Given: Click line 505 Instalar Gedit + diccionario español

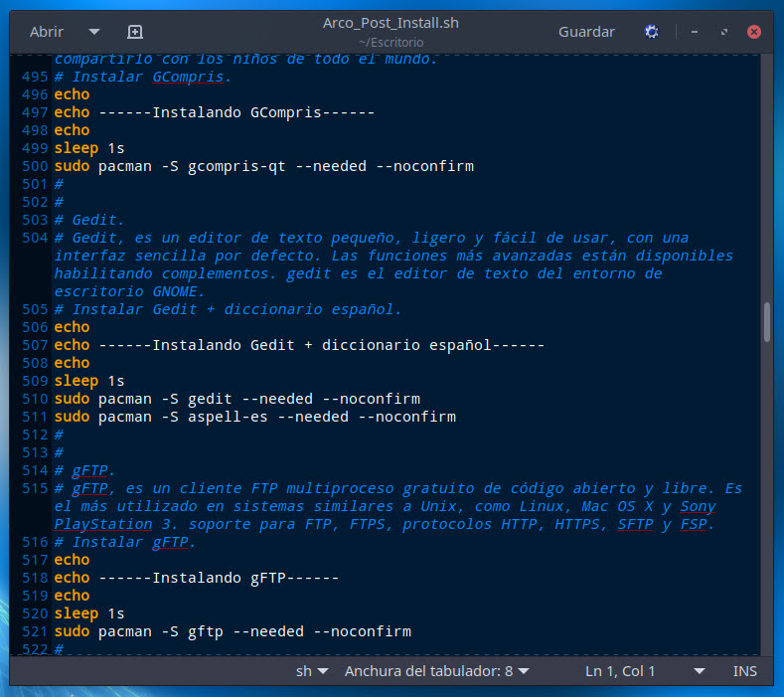Looking at the screenshot, I should [x=228, y=309].
